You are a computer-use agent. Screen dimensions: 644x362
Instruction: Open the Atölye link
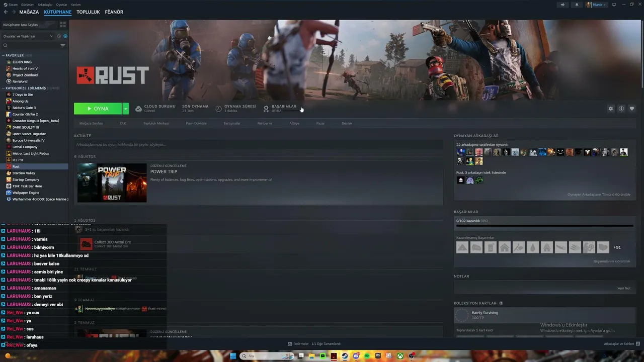pos(294,123)
